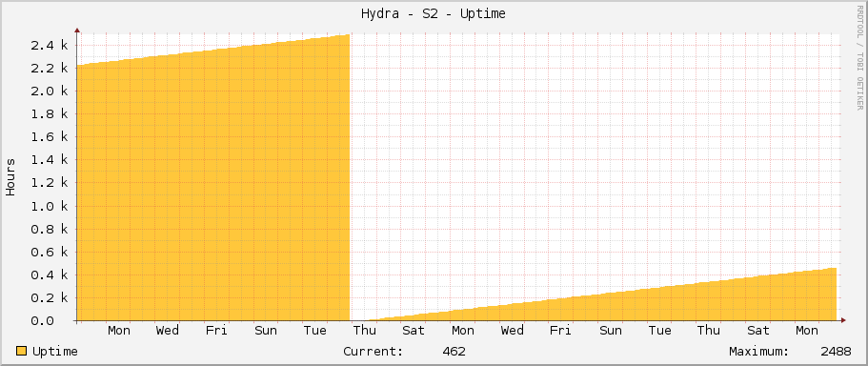Click the 'Thu' label after first 'Tue'
The width and height of the screenshot is (868, 366).
[364, 331]
